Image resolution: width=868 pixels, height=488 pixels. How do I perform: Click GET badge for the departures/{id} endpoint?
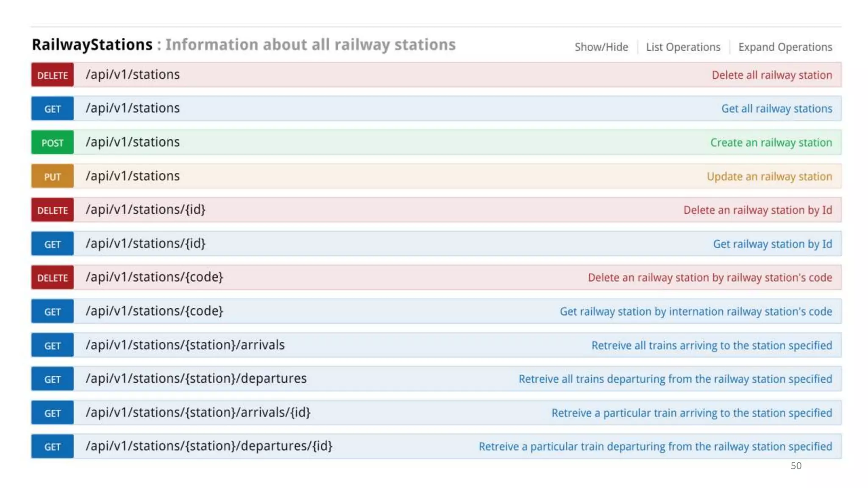point(52,447)
